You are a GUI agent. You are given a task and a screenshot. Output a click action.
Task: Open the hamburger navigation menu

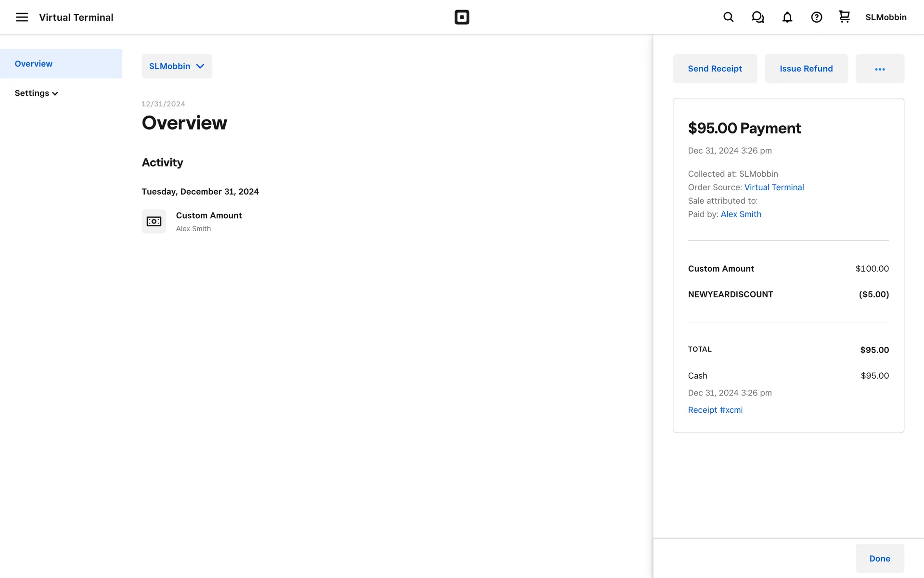click(x=22, y=17)
